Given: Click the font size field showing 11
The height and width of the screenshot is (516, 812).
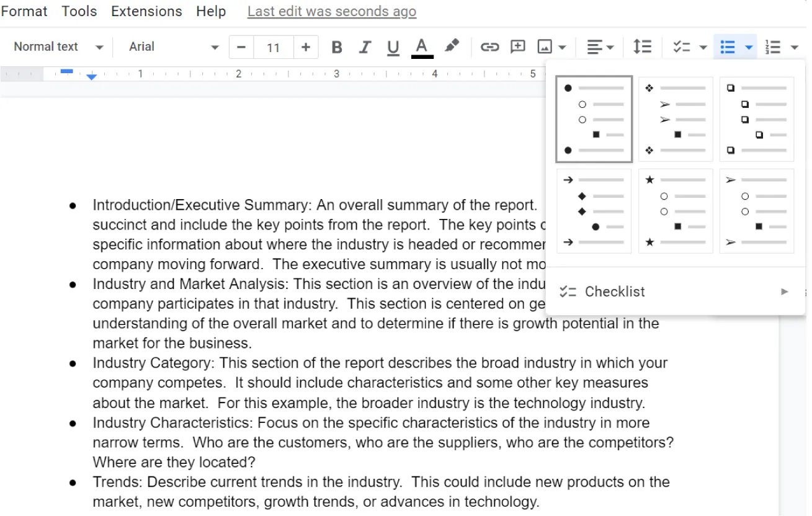Looking at the screenshot, I should coord(274,47).
